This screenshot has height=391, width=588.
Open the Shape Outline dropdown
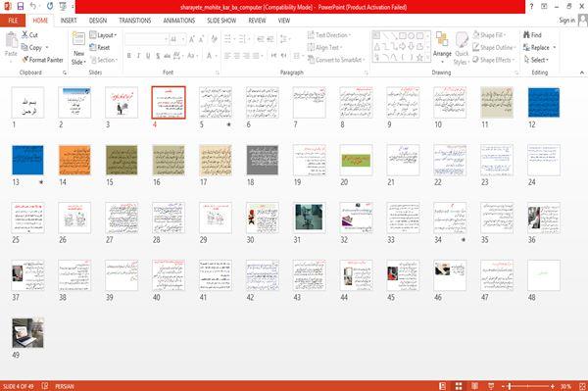coord(494,48)
